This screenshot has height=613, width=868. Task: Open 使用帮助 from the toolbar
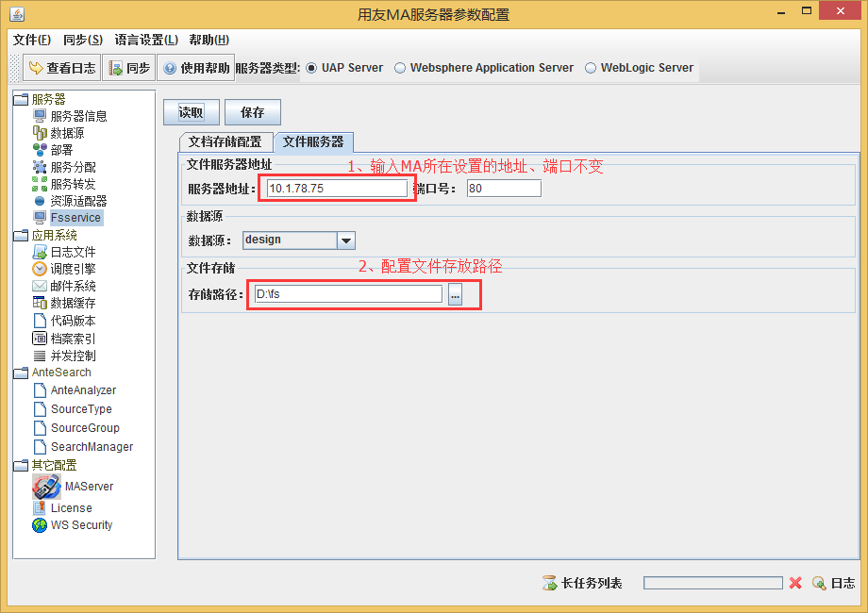[x=196, y=68]
